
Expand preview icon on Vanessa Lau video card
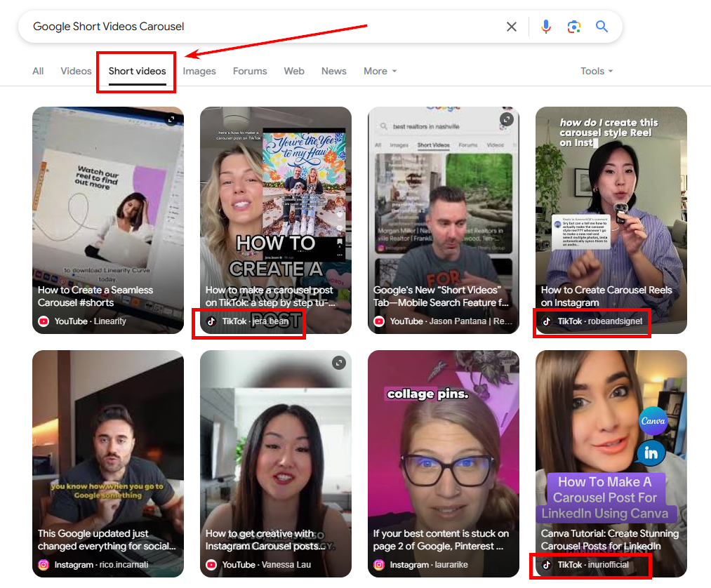[339, 363]
